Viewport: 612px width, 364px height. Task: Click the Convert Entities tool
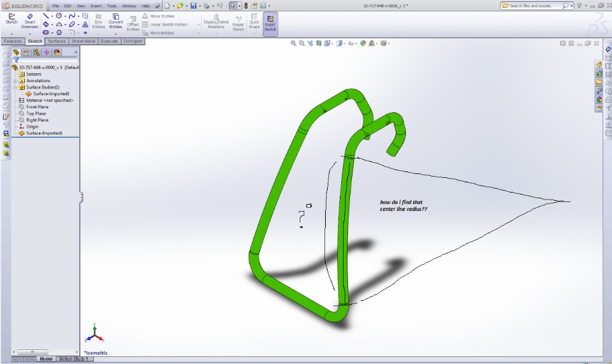[x=115, y=21]
